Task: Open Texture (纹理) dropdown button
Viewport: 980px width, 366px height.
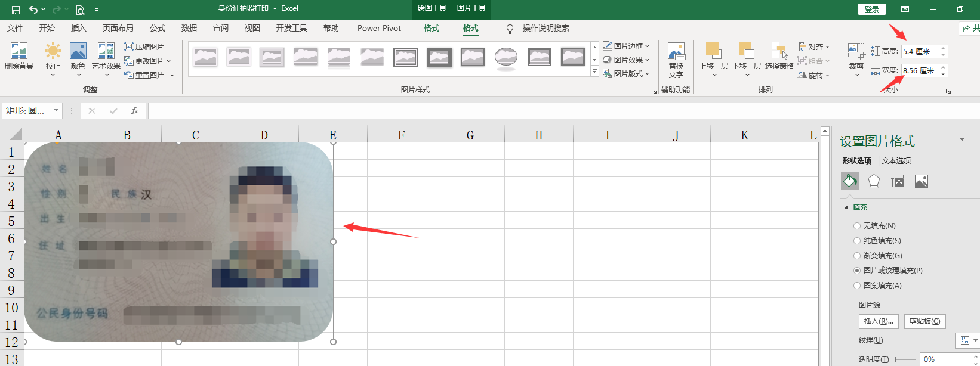Action: click(967, 340)
